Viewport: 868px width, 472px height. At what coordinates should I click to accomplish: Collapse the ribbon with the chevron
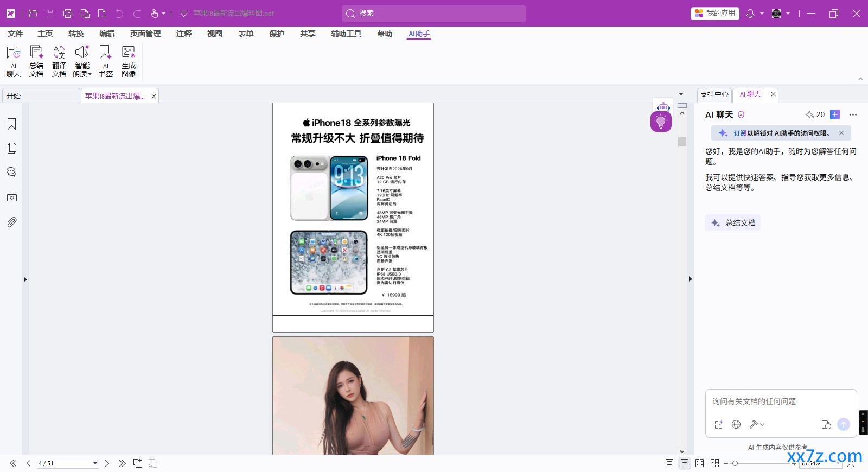point(860,79)
